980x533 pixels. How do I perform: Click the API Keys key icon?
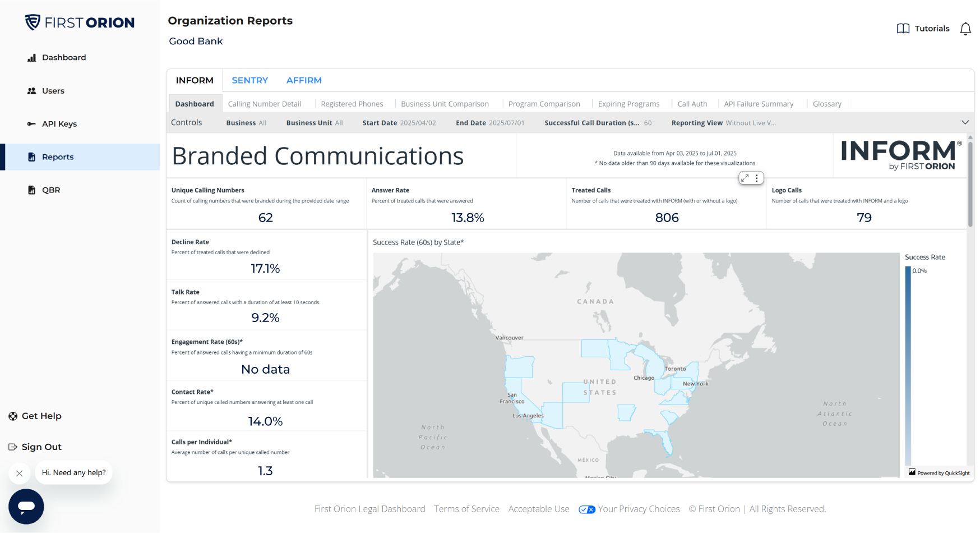point(32,123)
